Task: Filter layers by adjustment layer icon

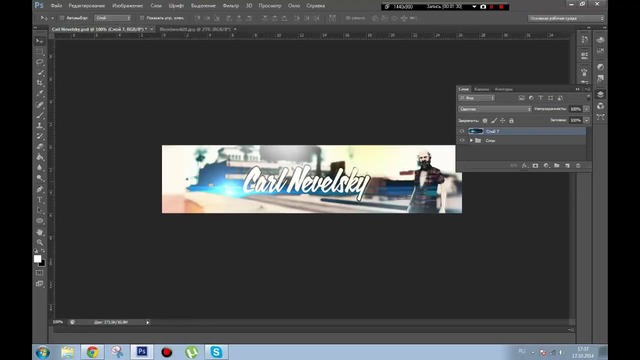Action: coord(531,98)
